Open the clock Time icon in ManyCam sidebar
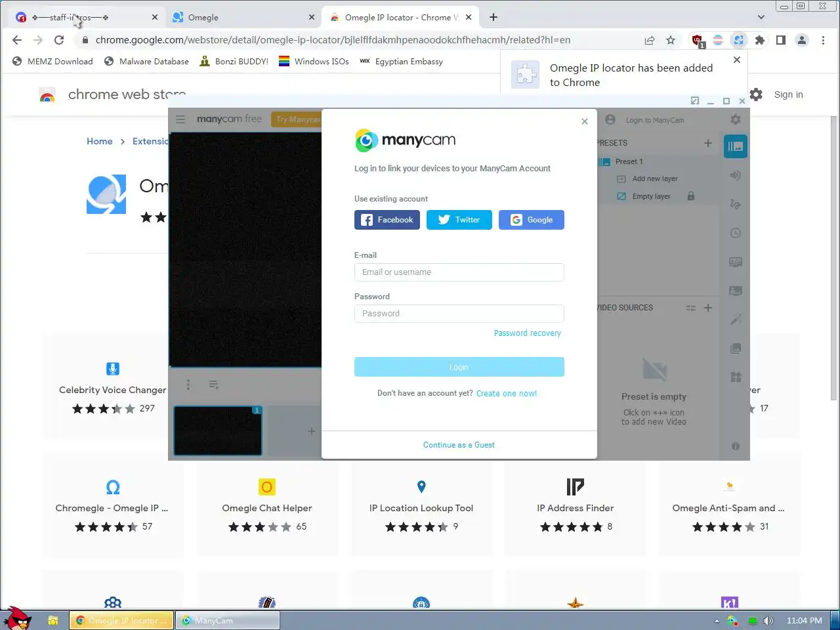Screen dimensions: 840x630 click(736, 233)
